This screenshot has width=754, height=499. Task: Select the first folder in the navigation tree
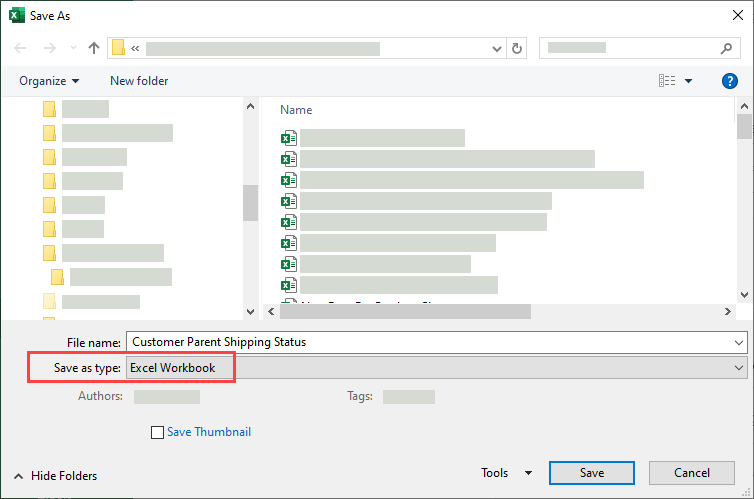pyautogui.click(x=75, y=109)
